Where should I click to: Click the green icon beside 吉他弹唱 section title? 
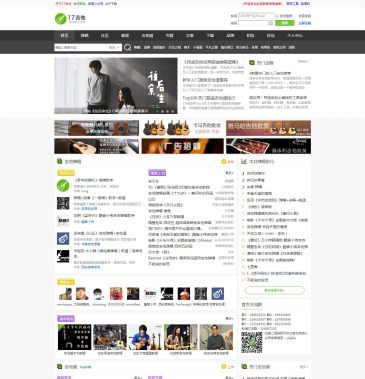click(x=59, y=161)
